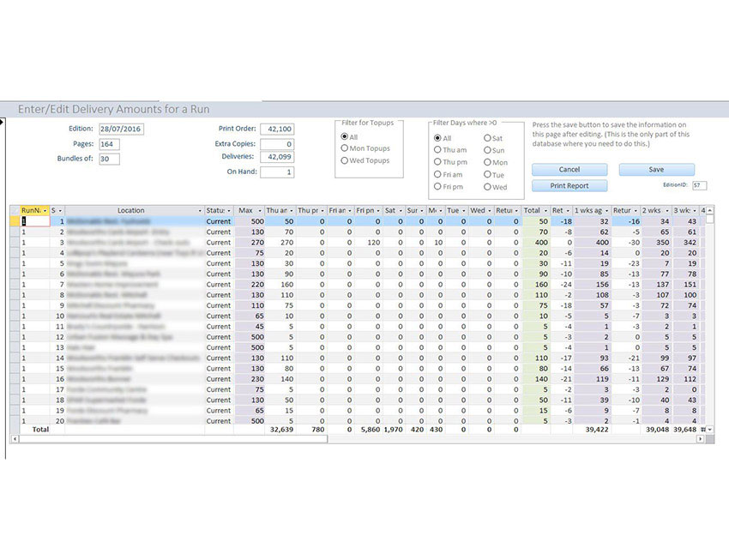Click the Print Report button

[569, 186]
